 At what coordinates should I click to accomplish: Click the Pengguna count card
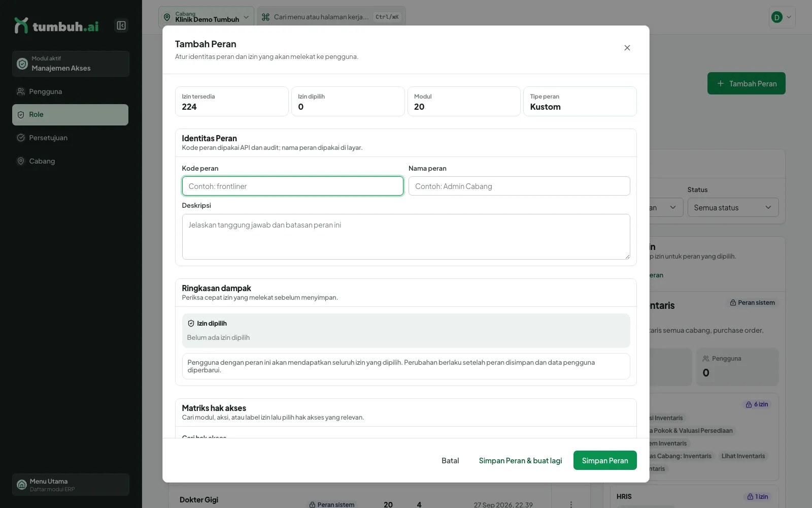tap(737, 367)
